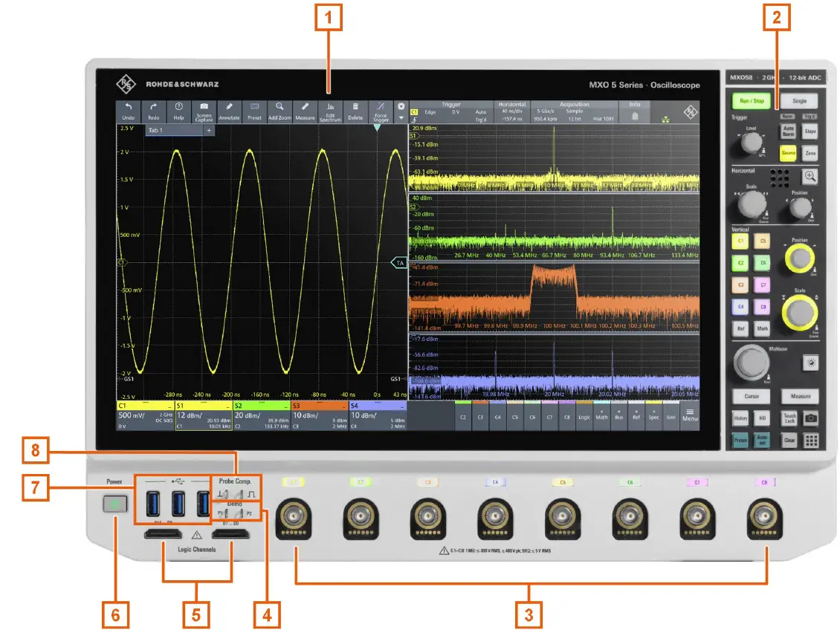
Task: Tap the Measure icon in the on-screen toolbar
Action: point(305,111)
